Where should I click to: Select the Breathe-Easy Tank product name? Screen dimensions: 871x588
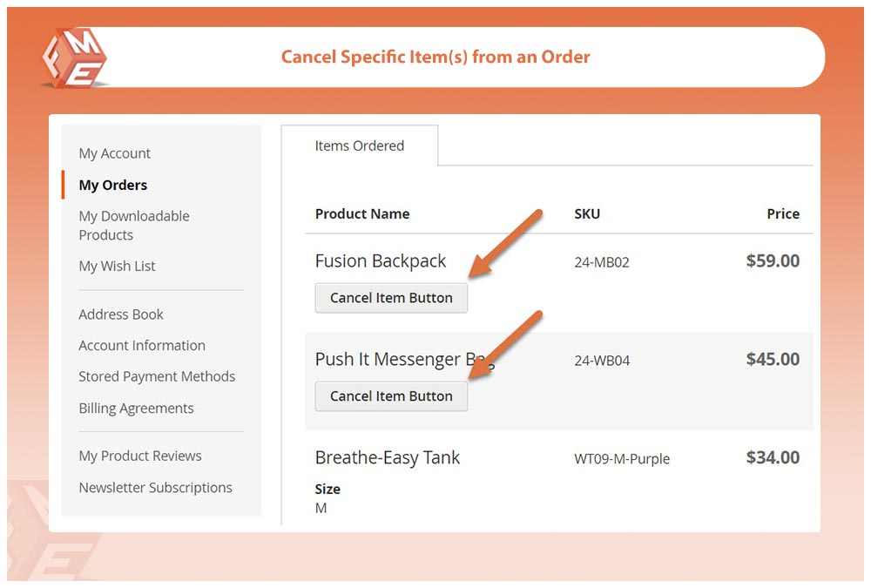(x=387, y=458)
